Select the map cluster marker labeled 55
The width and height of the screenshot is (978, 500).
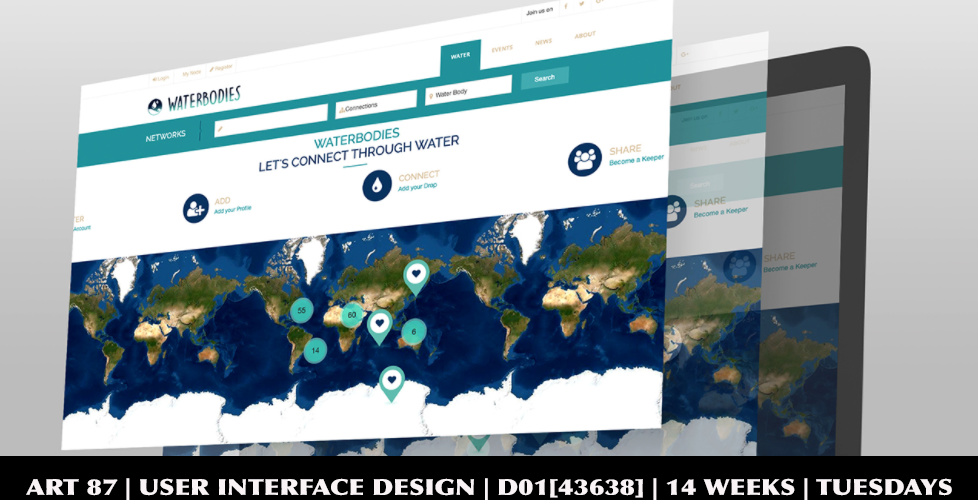[300, 311]
